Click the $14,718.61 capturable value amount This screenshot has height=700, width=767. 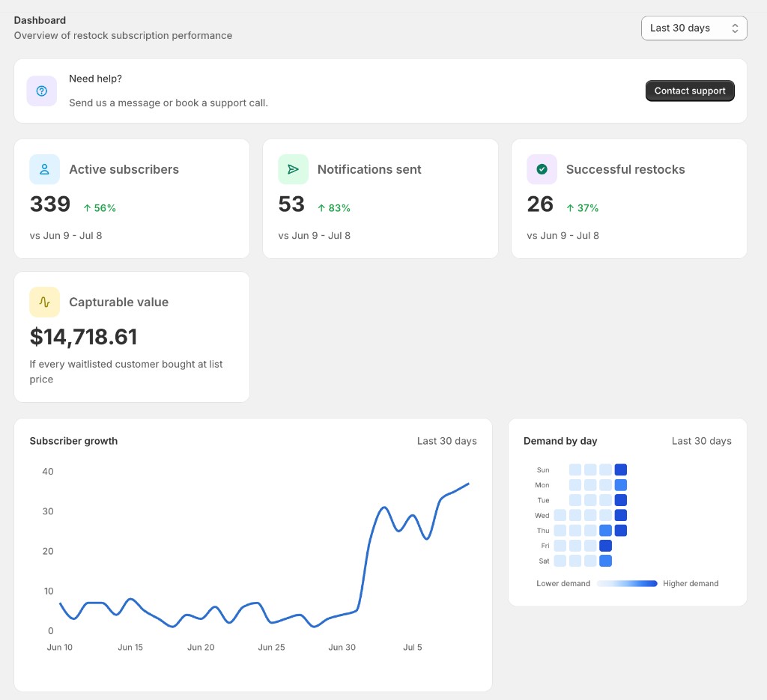(x=84, y=337)
